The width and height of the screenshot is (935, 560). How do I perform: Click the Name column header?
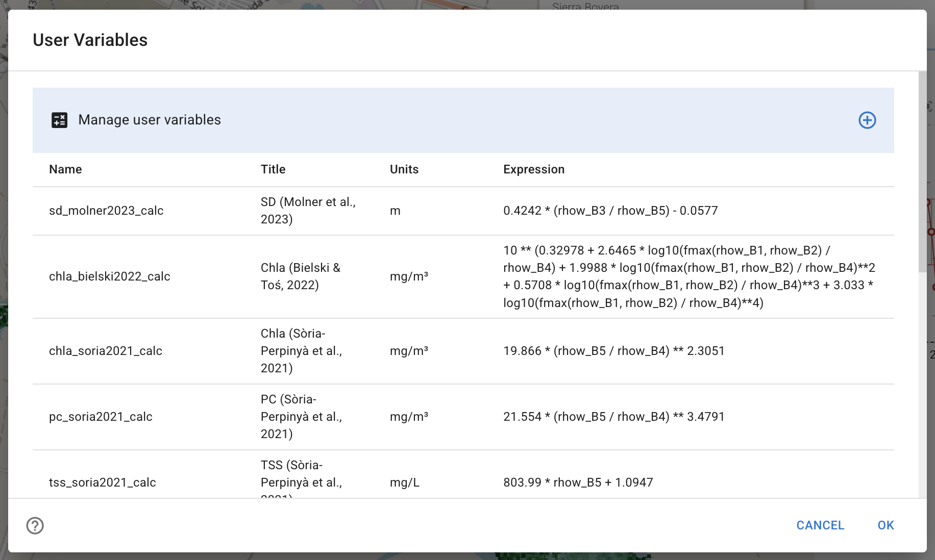65,169
